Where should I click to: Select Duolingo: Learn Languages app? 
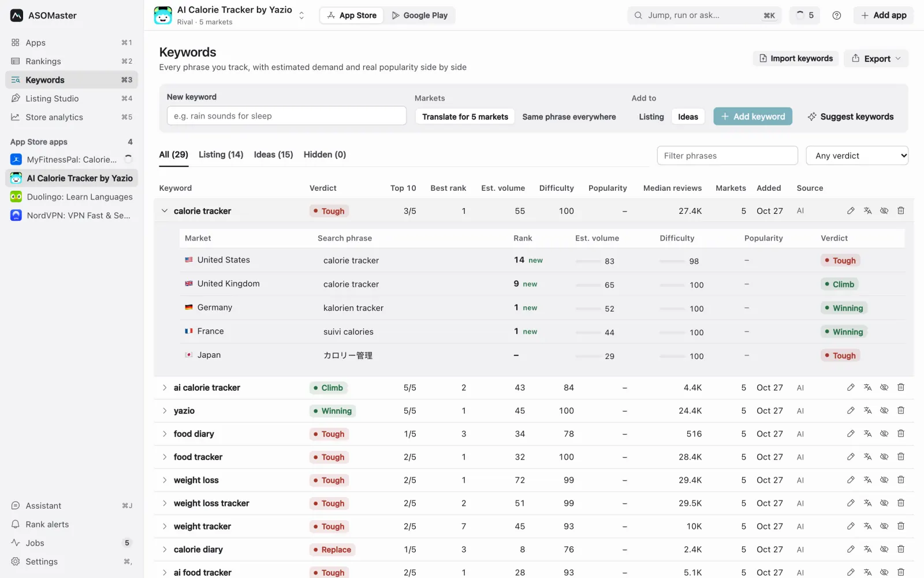click(72, 197)
